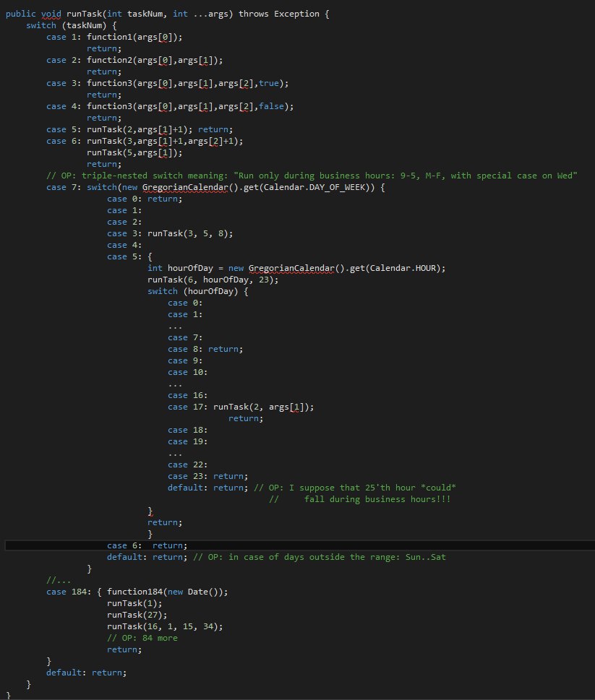This screenshot has width=595, height=700.
Task: Click 'runTask(2, args[1]);' in case 17
Action: (264, 407)
